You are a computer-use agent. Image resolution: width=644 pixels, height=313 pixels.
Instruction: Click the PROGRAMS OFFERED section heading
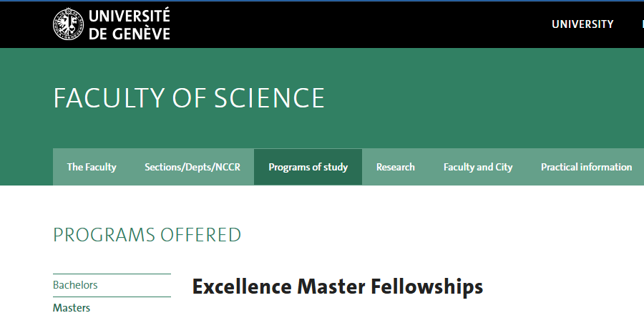(x=147, y=234)
